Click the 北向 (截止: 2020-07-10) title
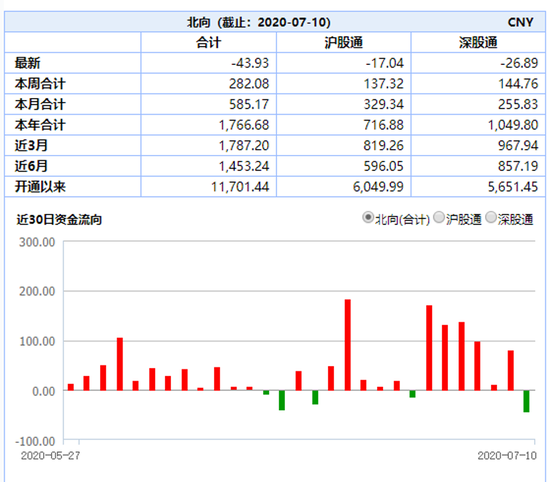550x482 pixels. point(259,22)
